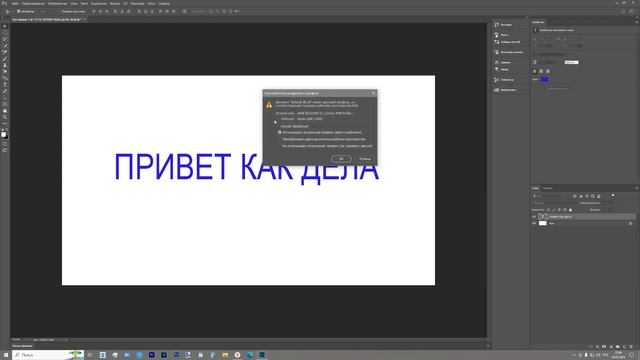Viewport: 640px width, 360px height.
Task: Select the Hand tool
Action: (x=5, y=111)
